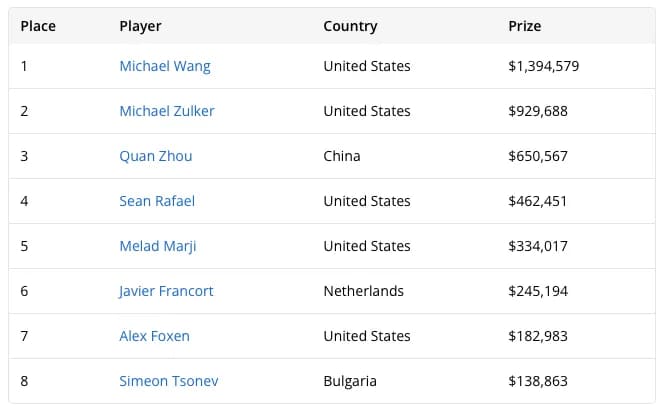670x416 pixels.
Task: Open Javier Francort player link
Action: (x=166, y=291)
